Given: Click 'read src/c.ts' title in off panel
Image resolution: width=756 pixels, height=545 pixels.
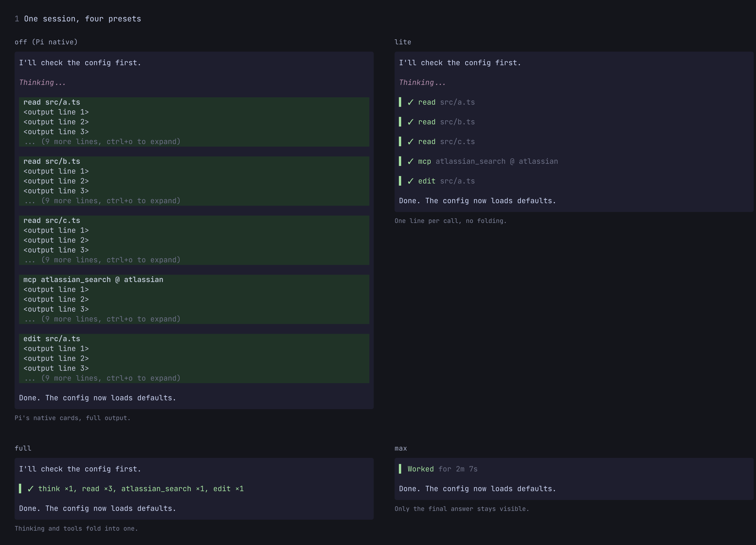Looking at the screenshot, I should 52,221.
